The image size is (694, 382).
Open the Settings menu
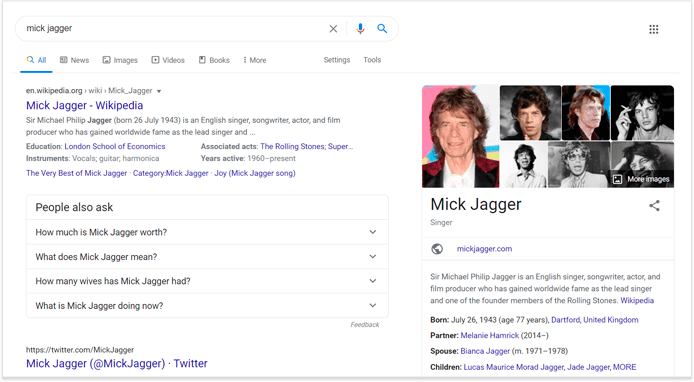pyautogui.click(x=337, y=60)
